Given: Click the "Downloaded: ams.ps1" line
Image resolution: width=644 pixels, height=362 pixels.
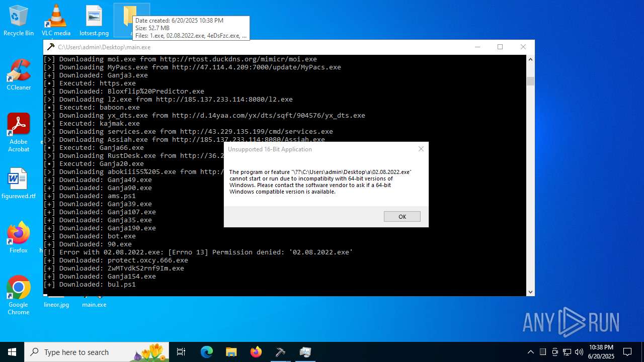Looking at the screenshot, I should click(x=90, y=196).
